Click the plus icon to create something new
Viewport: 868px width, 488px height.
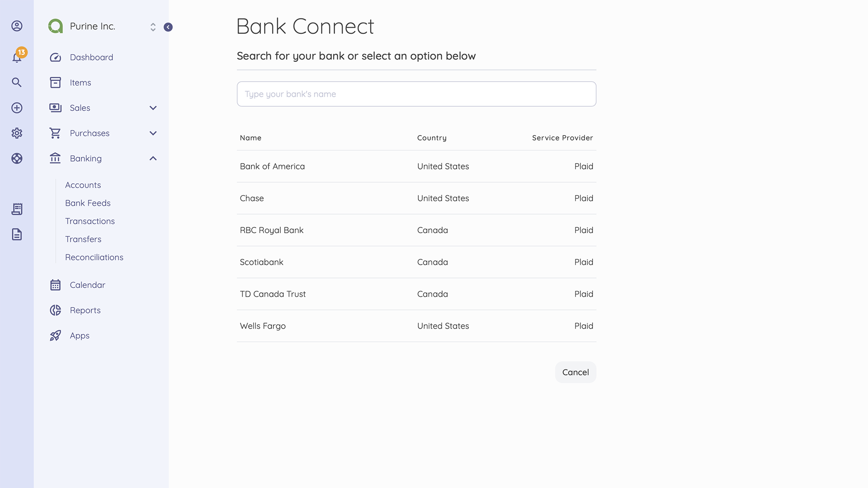(17, 108)
